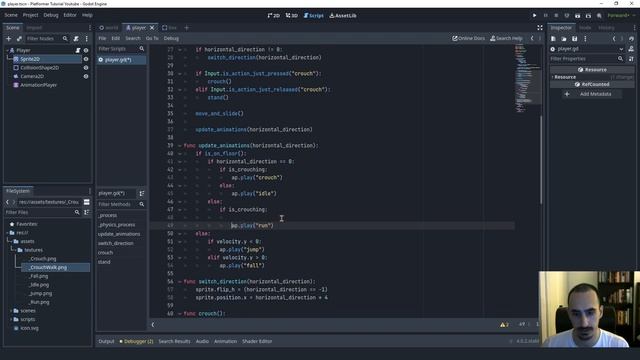Expand the scenes folder
The width and height of the screenshot is (640, 360).
11,311
